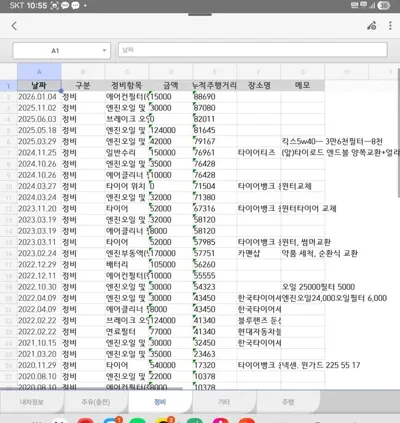
Task: Open the edit mode pencil icon
Action: point(372,26)
